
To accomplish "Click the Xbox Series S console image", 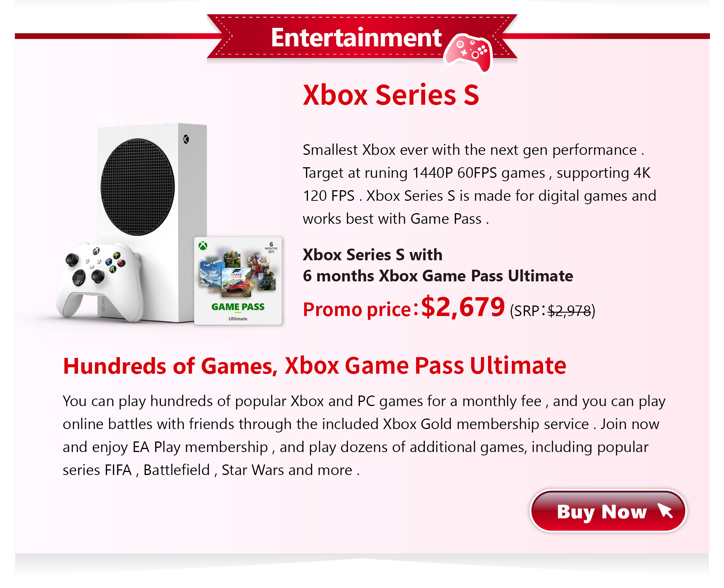I will [152, 222].
